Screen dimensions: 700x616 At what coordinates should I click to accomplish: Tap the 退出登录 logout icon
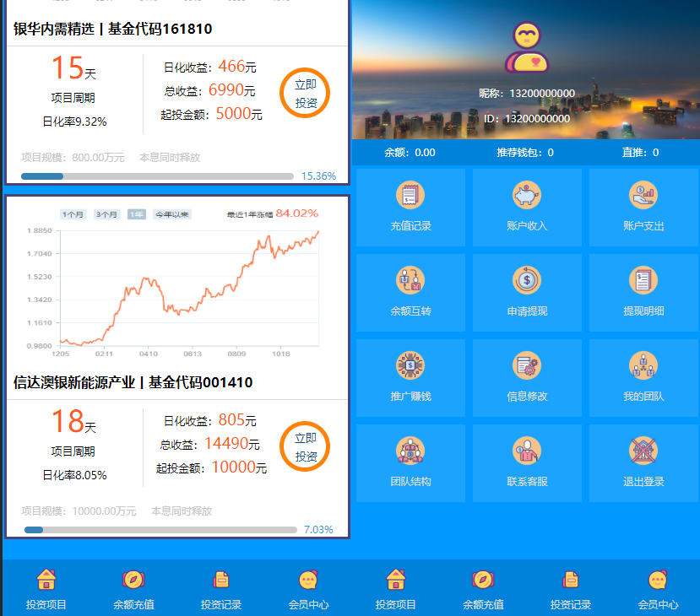[x=643, y=451]
